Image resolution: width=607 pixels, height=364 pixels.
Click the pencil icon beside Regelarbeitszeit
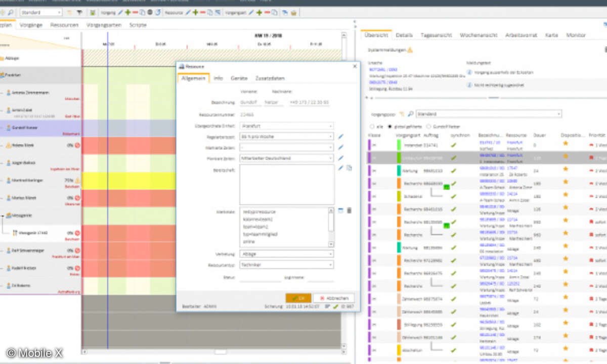tap(340, 136)
